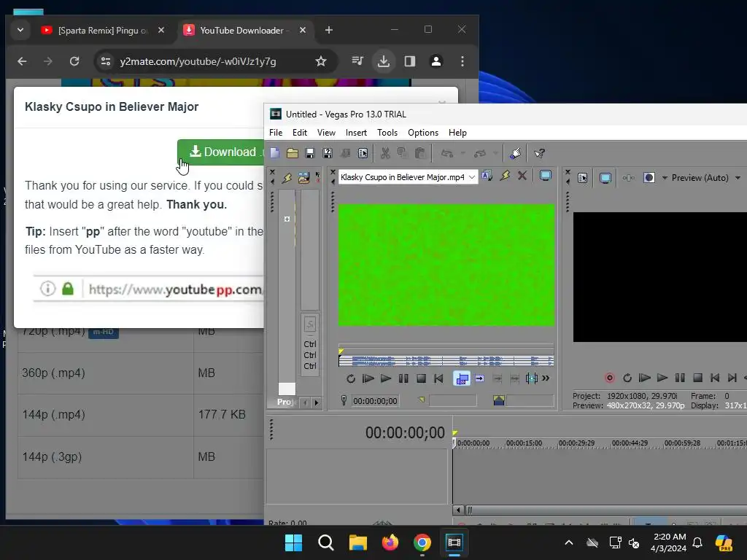
Task: Toggle trimmer external monitor icon
Action: pyautogui.click(x=546, y=176)
